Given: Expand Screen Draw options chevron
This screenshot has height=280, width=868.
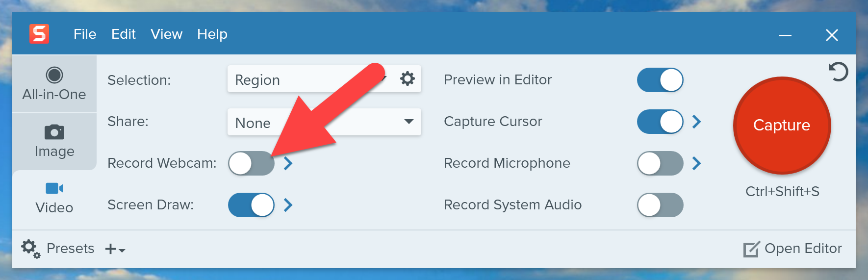Looking at the screenshot, I should [288, 205].
